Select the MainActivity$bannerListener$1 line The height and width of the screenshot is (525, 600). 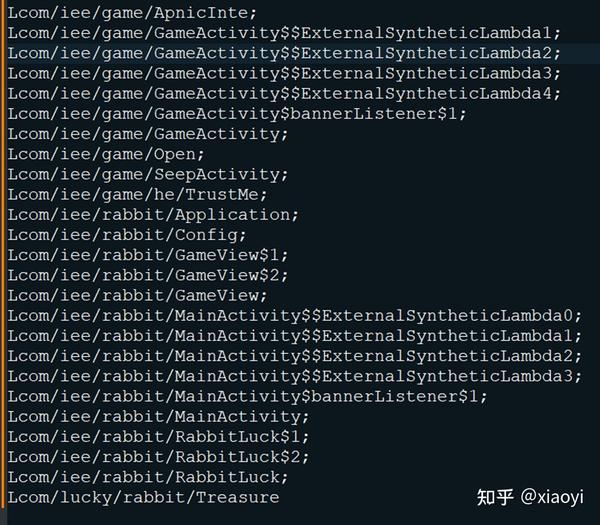pos(247,396)
